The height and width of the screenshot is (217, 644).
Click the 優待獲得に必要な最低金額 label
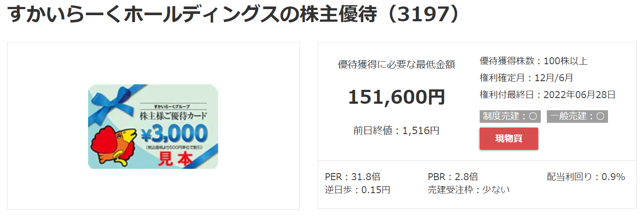click(396, 65)
